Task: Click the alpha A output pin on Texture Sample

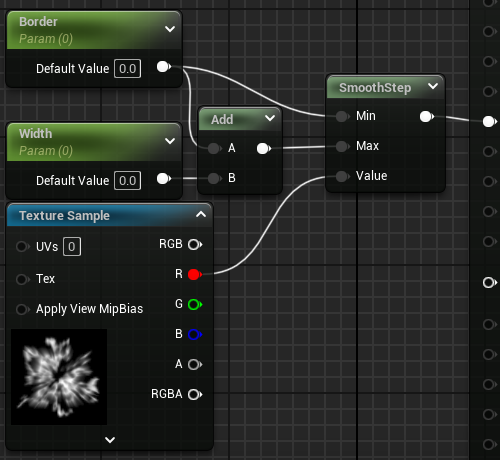Action: (x=195, y=365)
